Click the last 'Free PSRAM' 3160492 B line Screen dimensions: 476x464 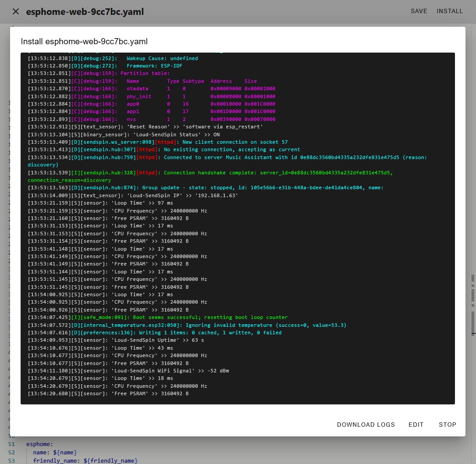coord(108,393)
